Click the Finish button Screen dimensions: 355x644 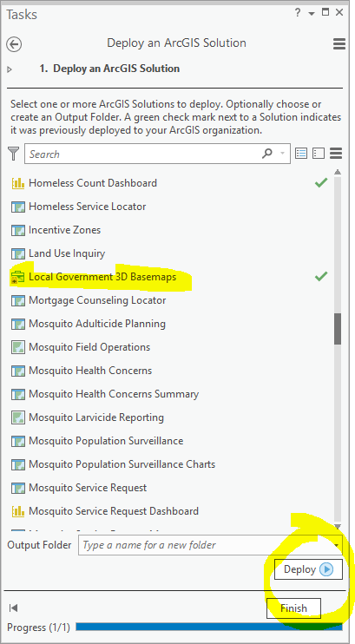[x=293, y=608]
